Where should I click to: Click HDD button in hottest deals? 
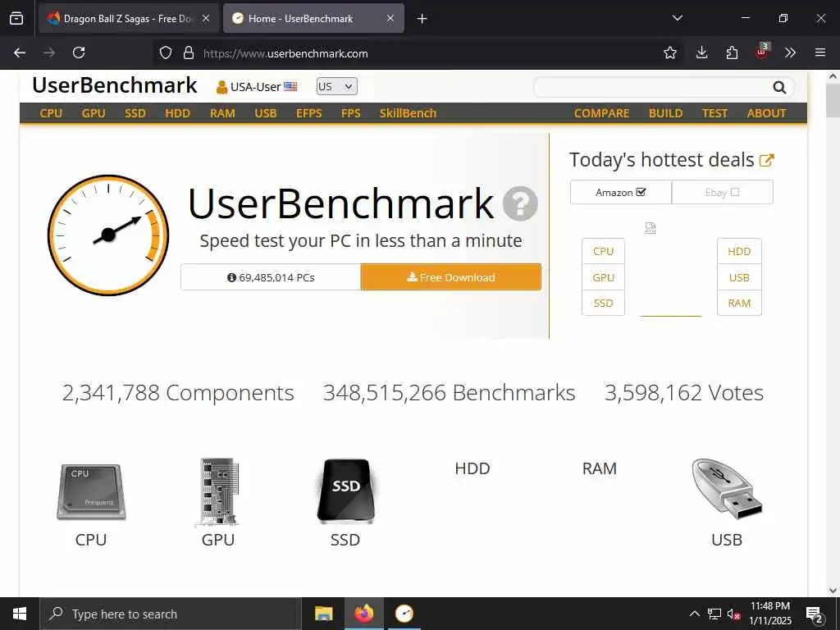739,251
